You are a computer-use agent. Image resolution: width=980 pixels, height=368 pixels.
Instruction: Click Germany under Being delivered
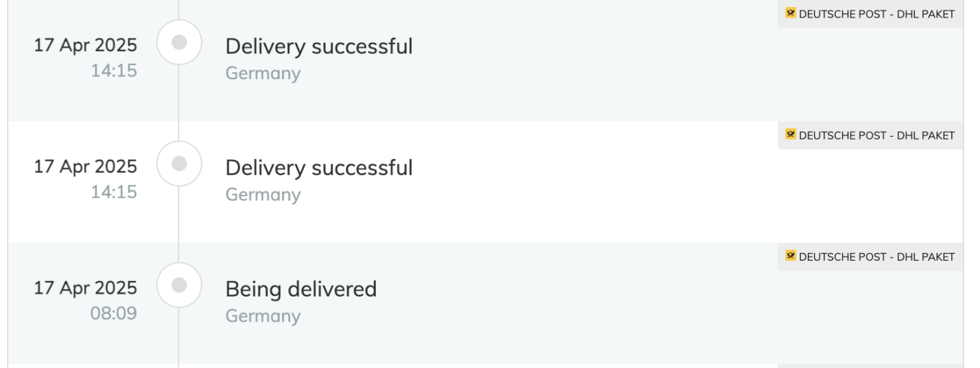pyautogui.click(x=263, y=316)
